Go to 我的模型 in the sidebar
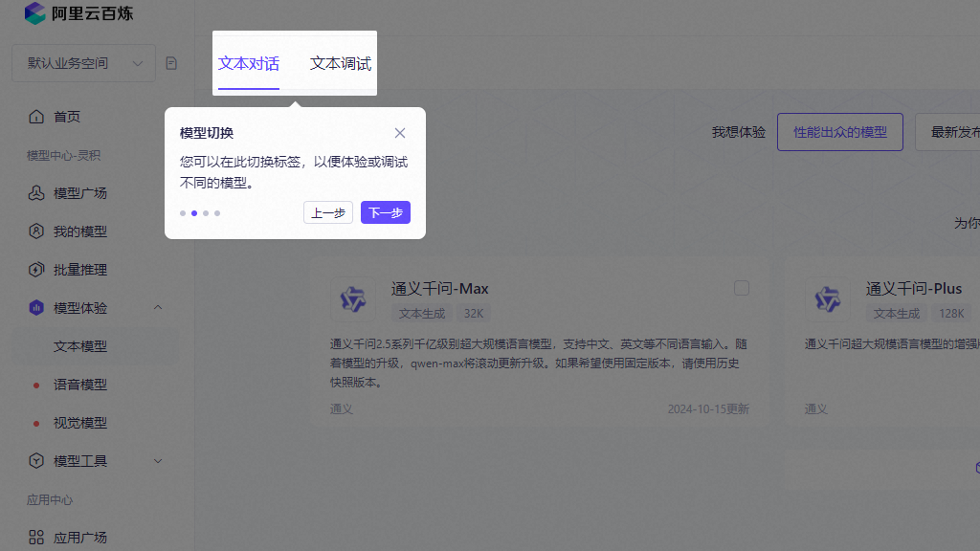The height and width of the screenshot is (551, 980). 80,231
